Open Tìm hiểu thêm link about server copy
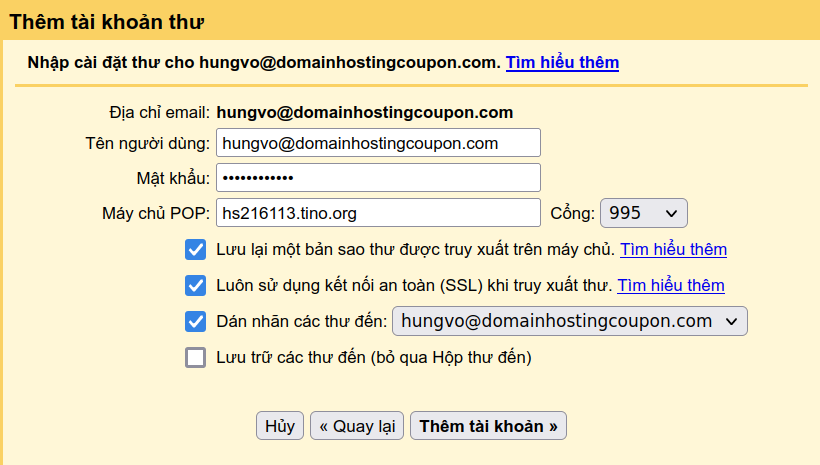Image resolution: width=820 pixels, height=465 pixels. [x=673, y=249]
